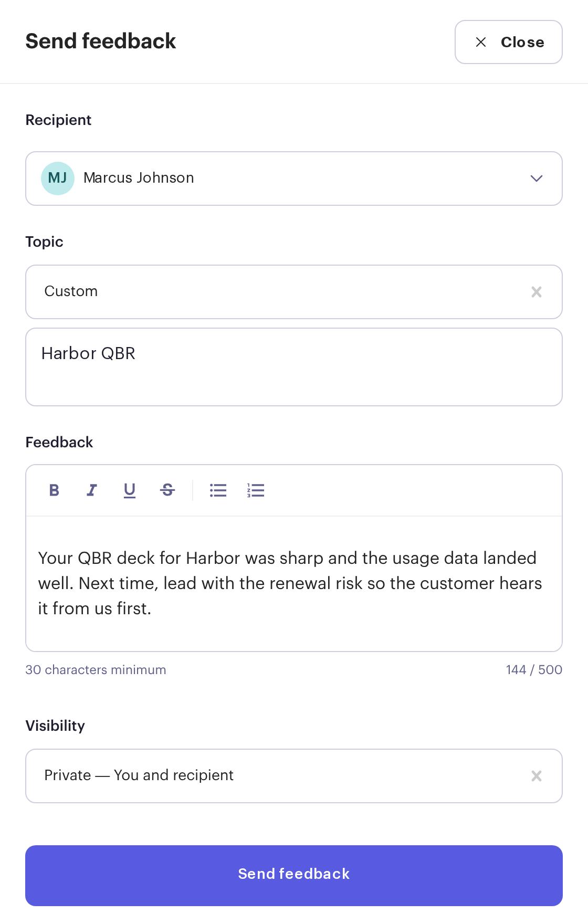588x924 pixels.
Task: Submit with the Send feedback button
Action: [294, 876]
